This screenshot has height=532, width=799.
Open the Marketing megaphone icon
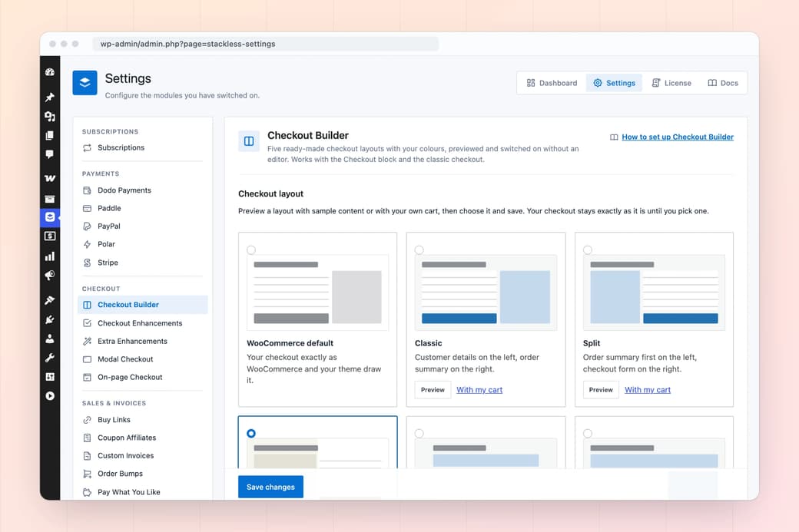tap(49, 276)
